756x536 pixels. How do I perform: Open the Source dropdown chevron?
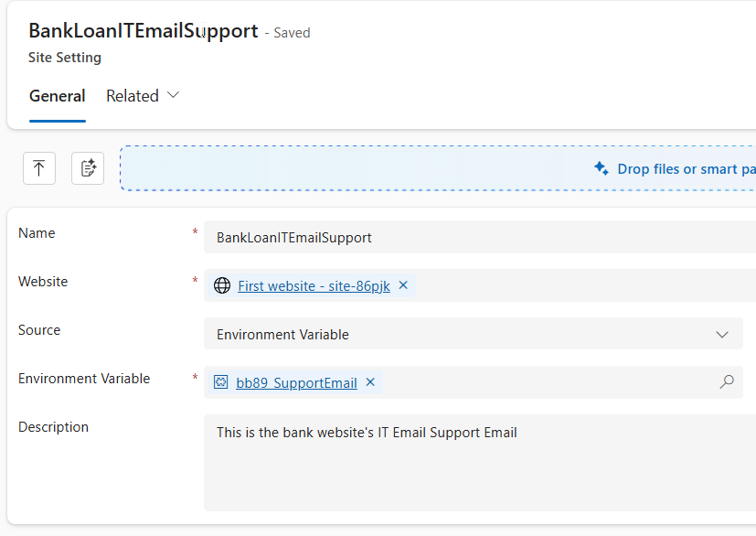click(x=722, y=335)
